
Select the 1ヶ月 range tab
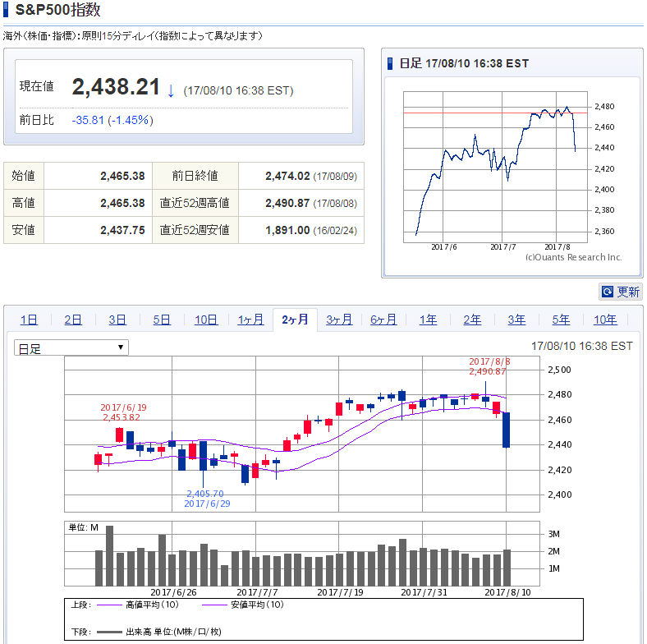(x=250, y=320)
